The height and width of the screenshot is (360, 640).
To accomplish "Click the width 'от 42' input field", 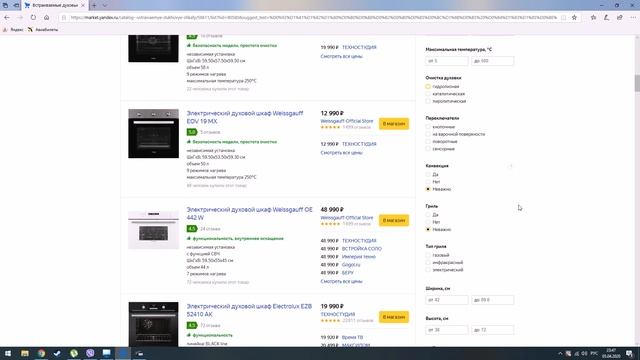I will coord(447,300).
